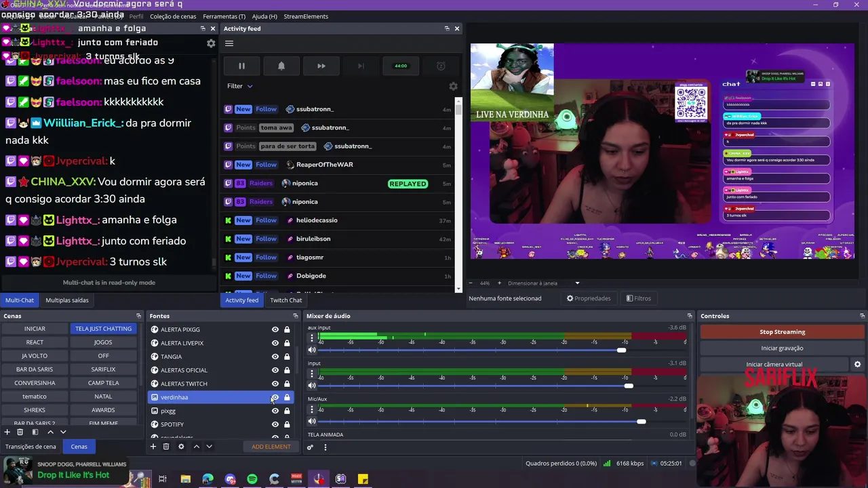The width and height of the screenshot is (868, 488).
Task: Mute the aux input audio channel
Action: 312,350
